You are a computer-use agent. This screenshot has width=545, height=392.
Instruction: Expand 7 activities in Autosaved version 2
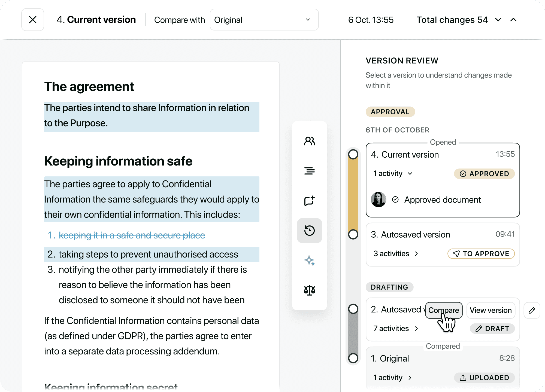[x=396, y=328]
